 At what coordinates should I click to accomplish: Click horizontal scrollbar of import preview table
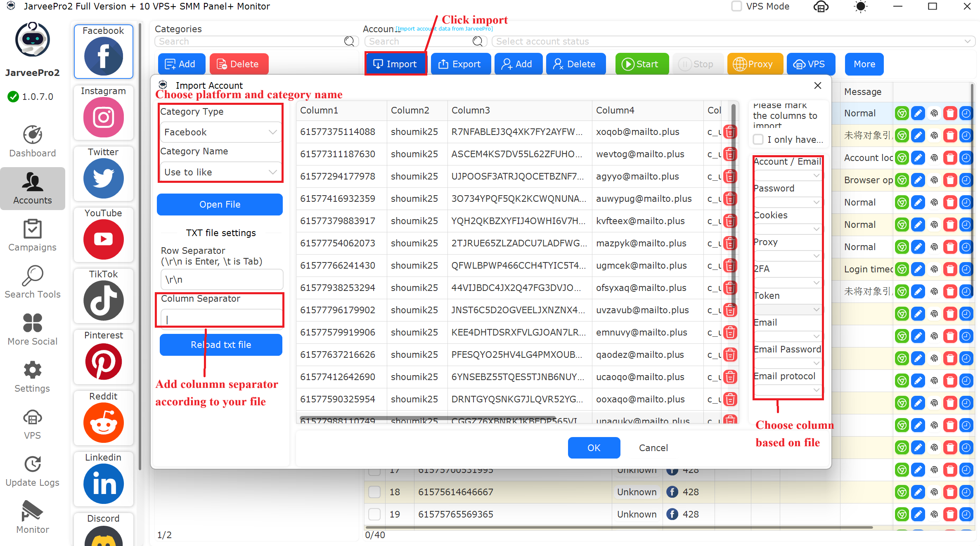coord(427,418)
